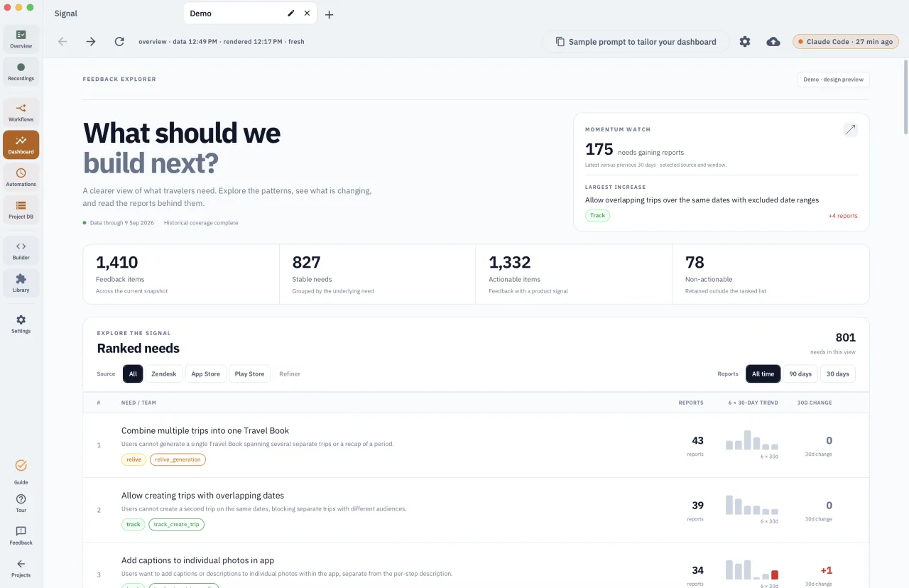Filter source by Play Store

249,374
